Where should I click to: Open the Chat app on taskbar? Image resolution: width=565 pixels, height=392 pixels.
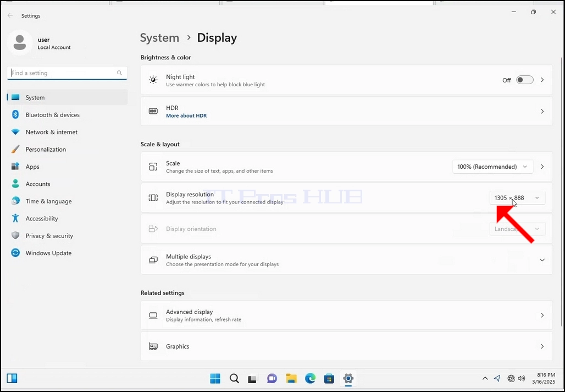[272, 378]
